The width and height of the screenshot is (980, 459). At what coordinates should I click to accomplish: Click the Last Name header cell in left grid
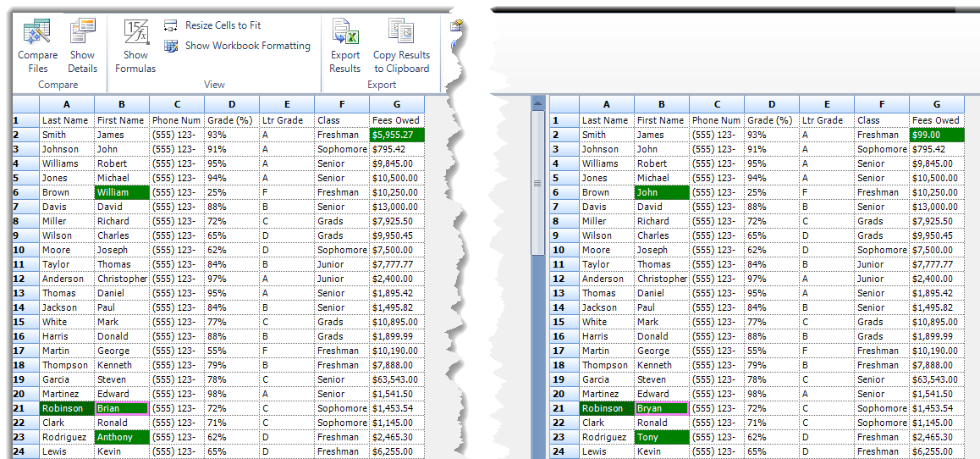(x=67, y=120)
